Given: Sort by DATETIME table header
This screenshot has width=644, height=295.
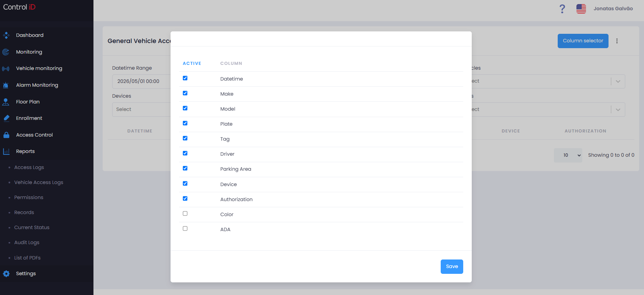Looking at the screenshot, I should [x=140, y=131].
